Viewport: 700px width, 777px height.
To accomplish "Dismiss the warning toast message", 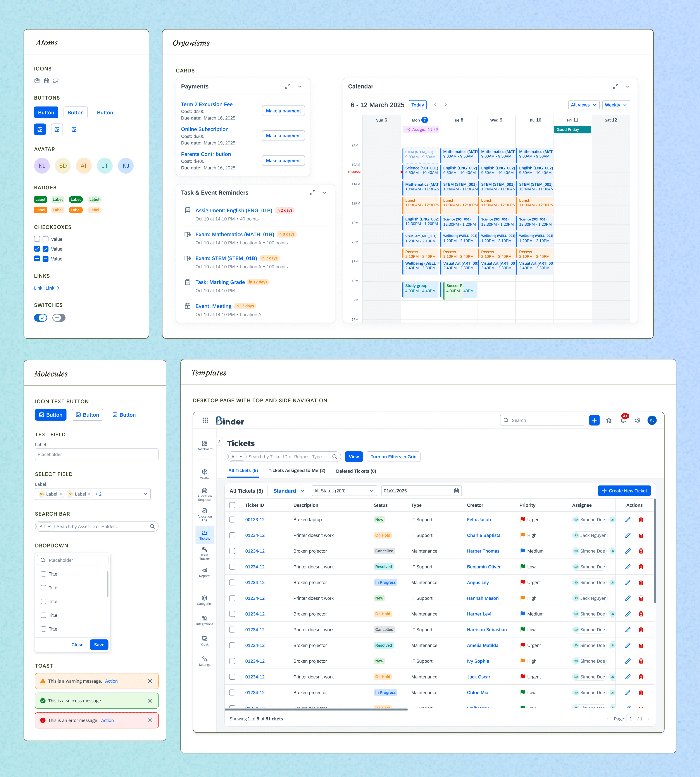I will pos(150,681).
